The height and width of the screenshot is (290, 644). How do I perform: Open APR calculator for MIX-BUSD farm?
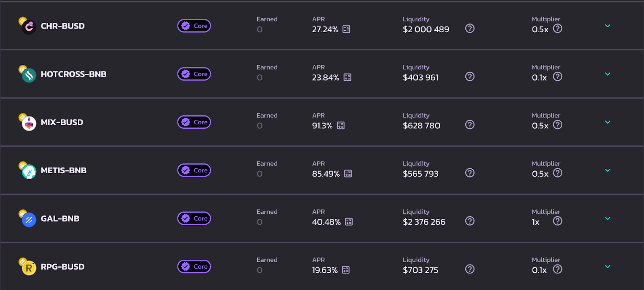coord(341,126)
